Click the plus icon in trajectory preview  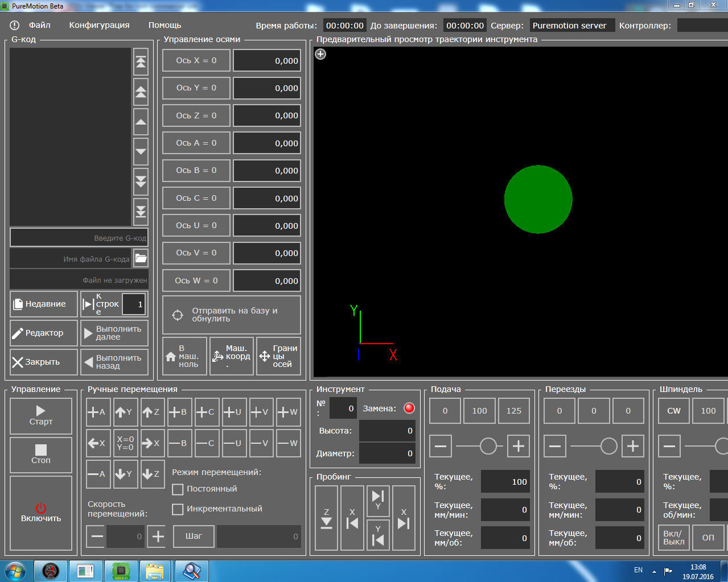point(321,54)
